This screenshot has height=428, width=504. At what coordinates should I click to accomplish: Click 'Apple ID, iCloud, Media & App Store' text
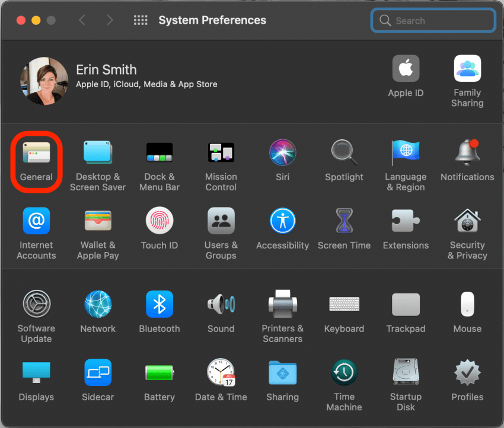(146, 84)
